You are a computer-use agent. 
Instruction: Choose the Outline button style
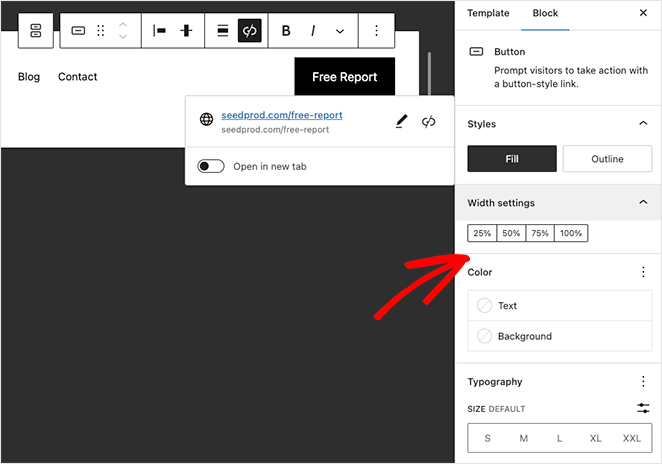click(607, 159)
